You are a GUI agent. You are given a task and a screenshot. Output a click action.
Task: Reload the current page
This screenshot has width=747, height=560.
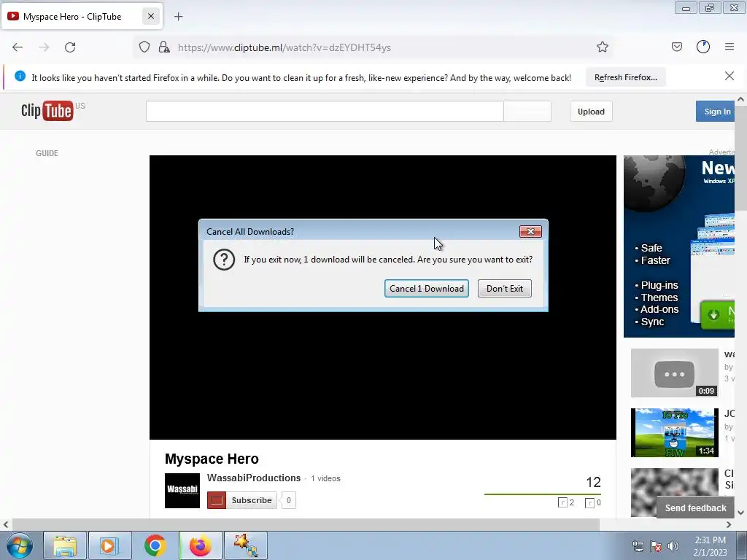click(70, 47)
